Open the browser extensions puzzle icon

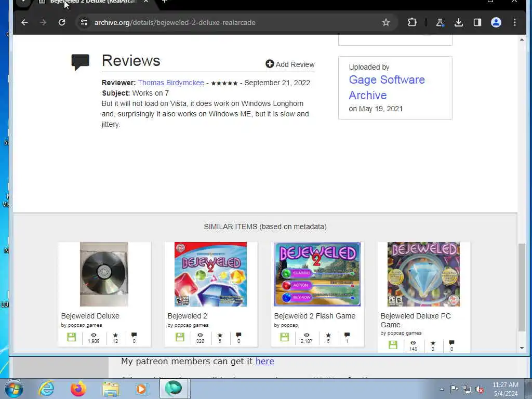[x=412, y=22]
